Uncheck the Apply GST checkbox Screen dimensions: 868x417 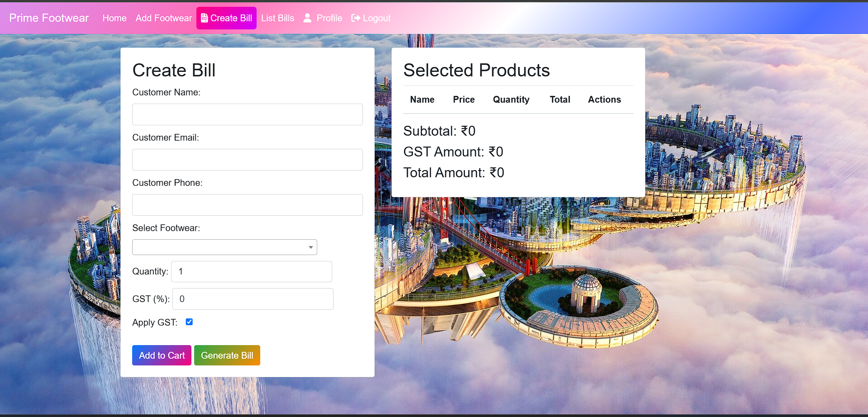tap(189, 322)
